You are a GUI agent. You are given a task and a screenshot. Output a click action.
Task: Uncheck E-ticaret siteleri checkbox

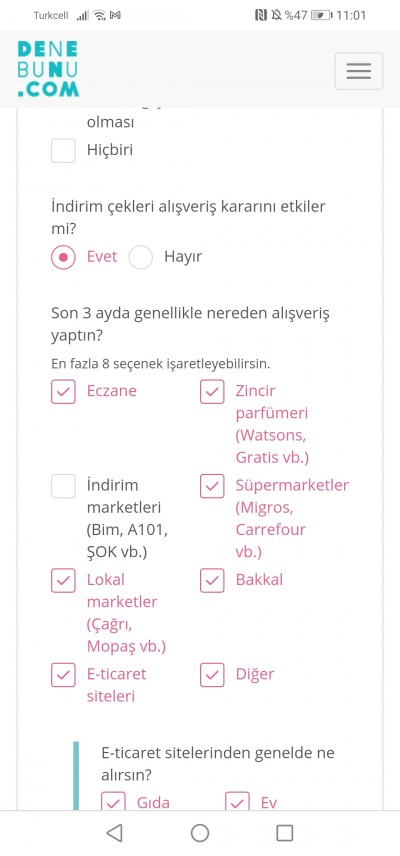63,675
